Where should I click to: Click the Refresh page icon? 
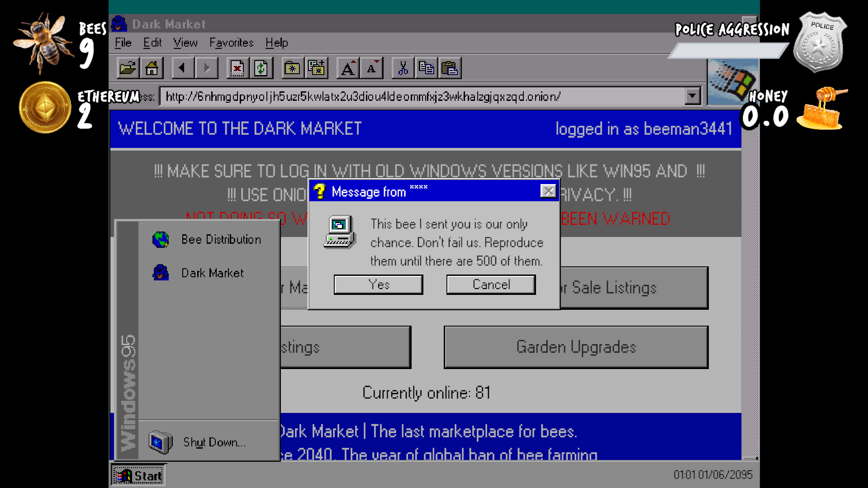(x=261, y=68)
